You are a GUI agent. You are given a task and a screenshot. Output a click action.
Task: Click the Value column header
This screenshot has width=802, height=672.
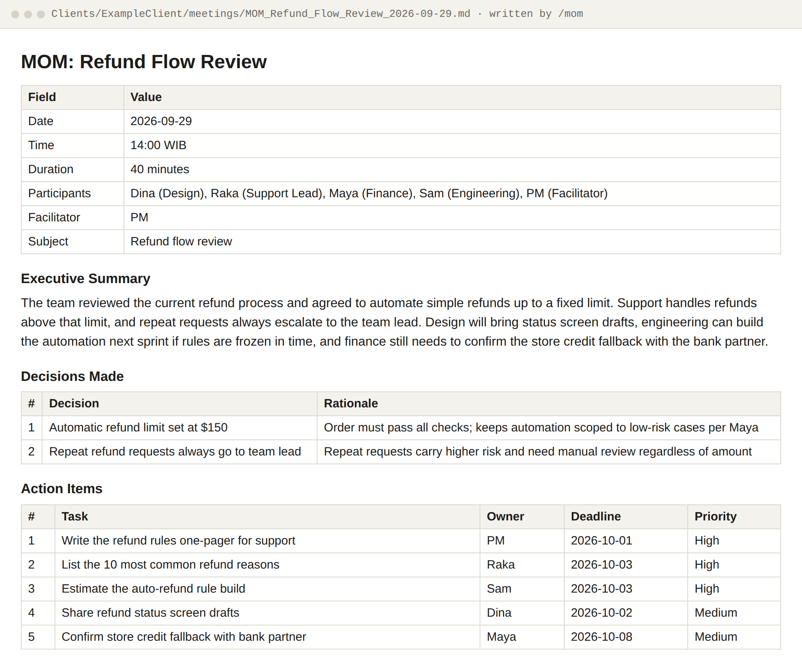[452, 97]
